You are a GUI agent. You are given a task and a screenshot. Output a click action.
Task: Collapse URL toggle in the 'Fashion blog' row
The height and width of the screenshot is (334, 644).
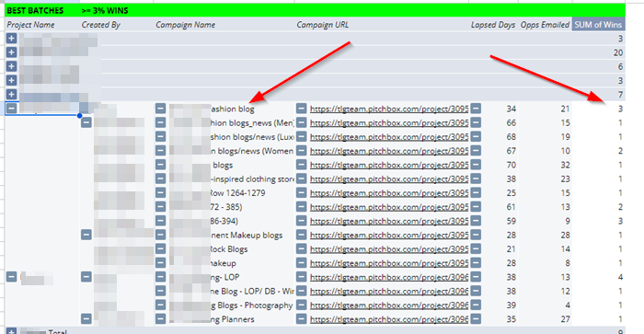302,109
